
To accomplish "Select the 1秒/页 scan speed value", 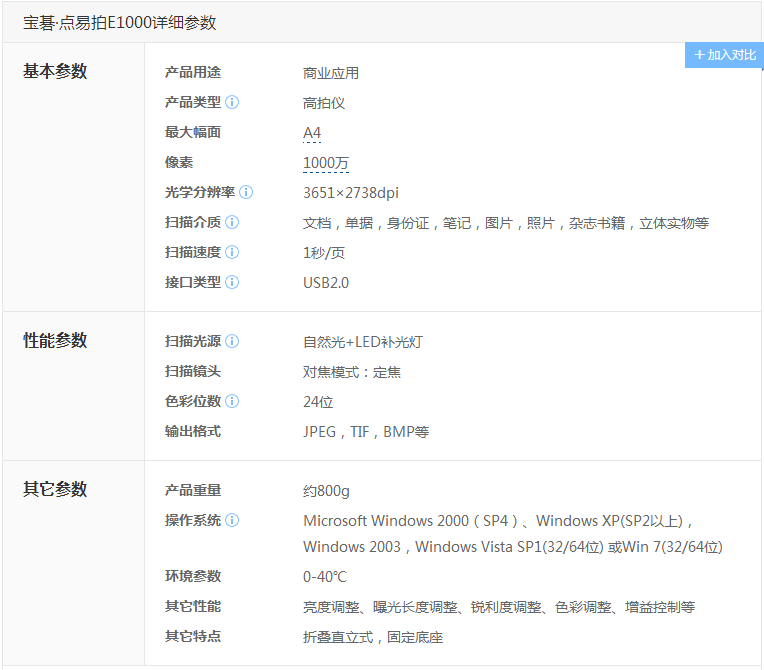I will 324,253.
